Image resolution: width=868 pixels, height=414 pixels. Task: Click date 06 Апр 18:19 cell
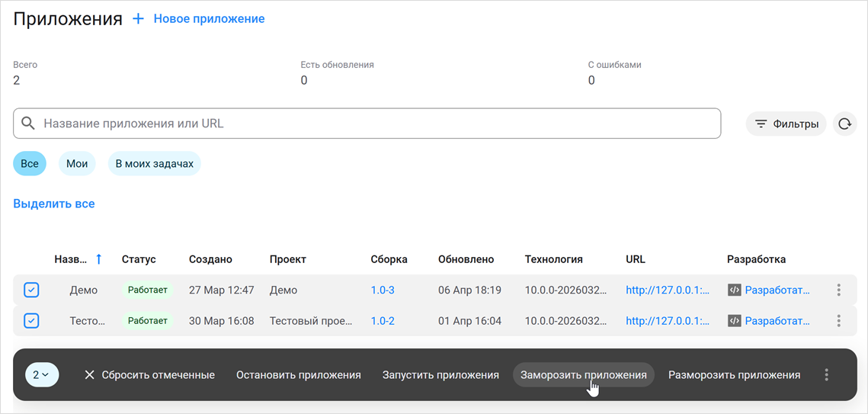pos(469,290)
